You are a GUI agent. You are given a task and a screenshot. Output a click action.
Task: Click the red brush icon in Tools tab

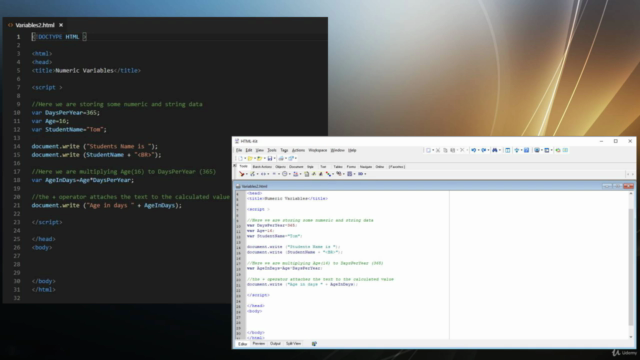click(x=242, y=174)
